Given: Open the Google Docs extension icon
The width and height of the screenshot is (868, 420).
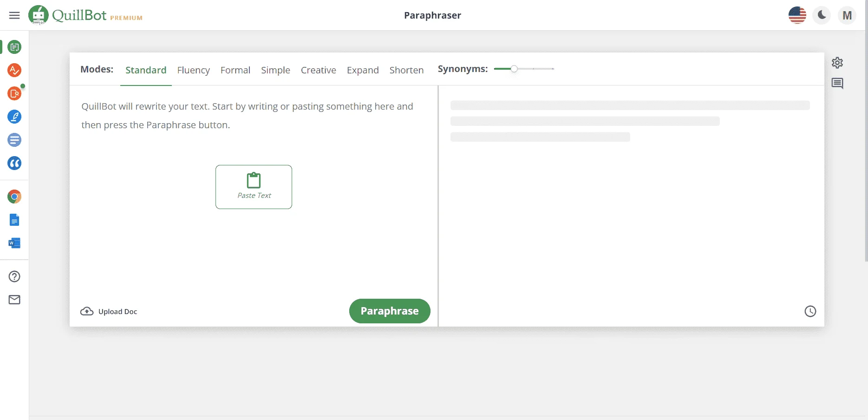Looking at the screenshot, I should pyautogui.click(x=14, y=220).
